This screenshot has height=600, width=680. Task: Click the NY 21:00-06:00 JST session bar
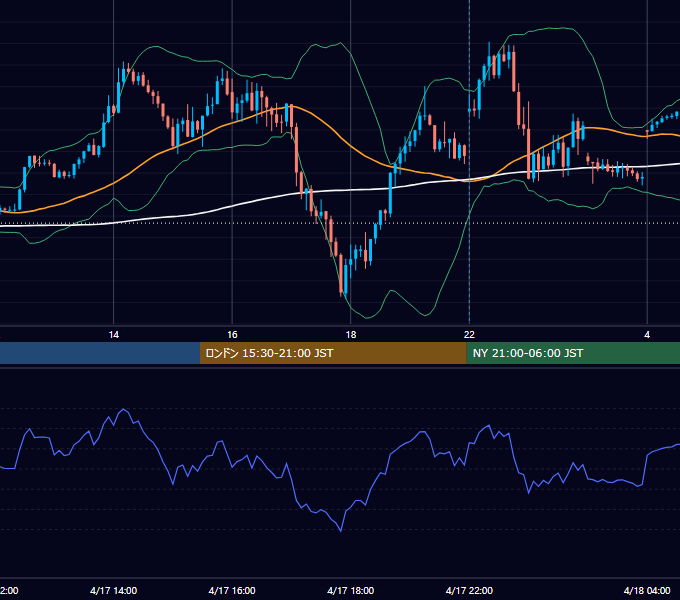573,353
